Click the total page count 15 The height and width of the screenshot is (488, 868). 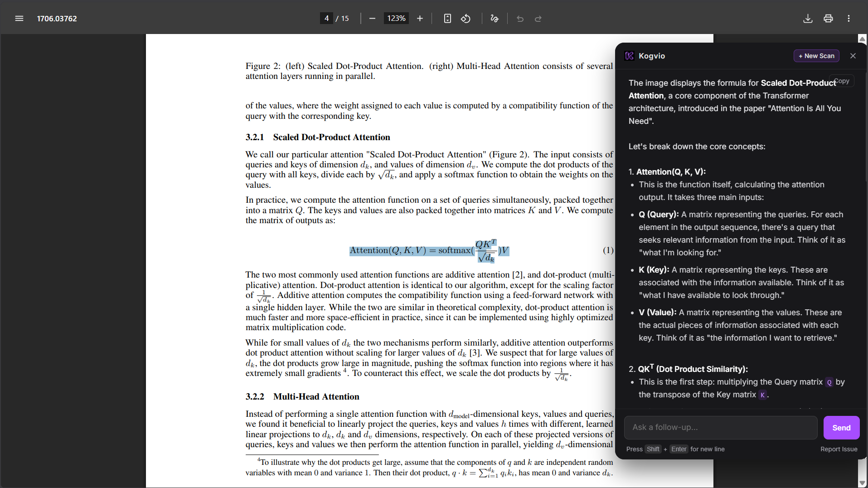[x=345, y=19]
